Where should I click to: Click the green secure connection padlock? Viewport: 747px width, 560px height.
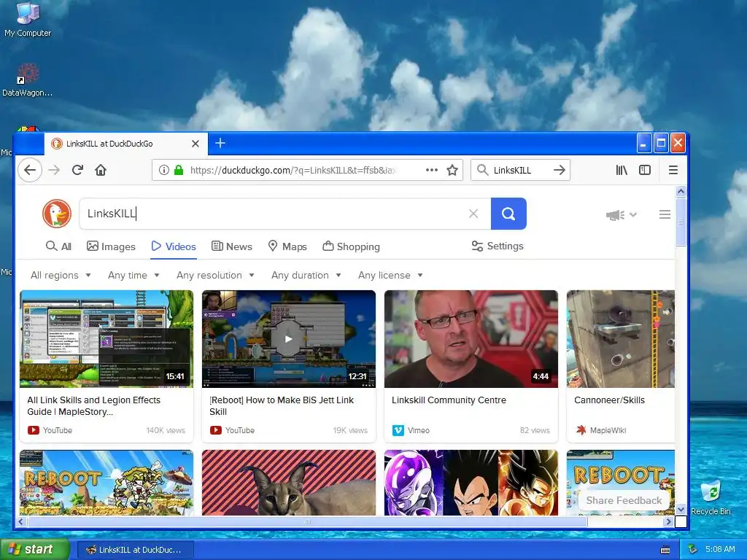179,170
